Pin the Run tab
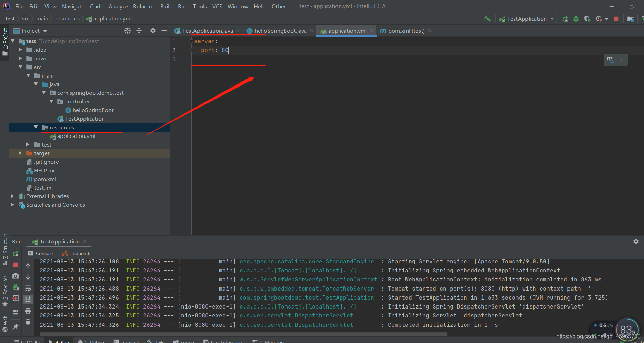644x343 pixels. tap(16, 326)
